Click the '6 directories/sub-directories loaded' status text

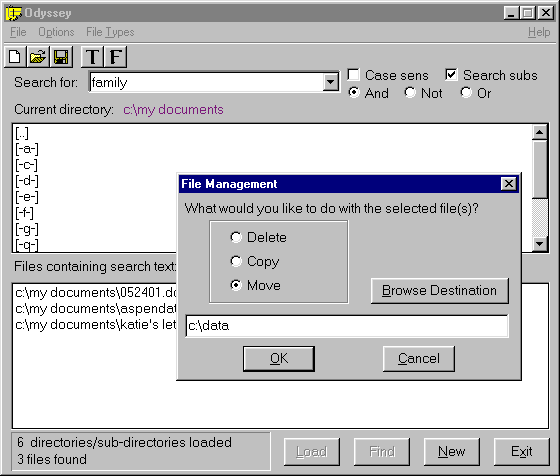124,442
